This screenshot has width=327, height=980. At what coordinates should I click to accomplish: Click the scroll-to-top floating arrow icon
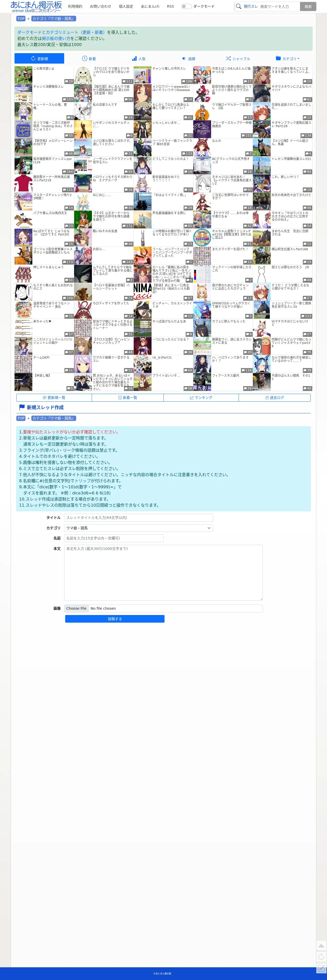[x=321, y=946]
